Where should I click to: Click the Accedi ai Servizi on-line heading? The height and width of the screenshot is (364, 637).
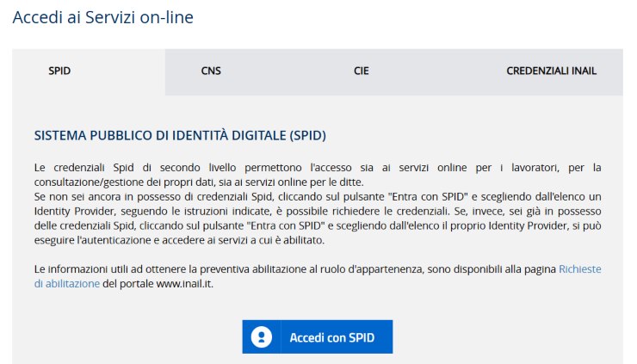tap(102, 17)
